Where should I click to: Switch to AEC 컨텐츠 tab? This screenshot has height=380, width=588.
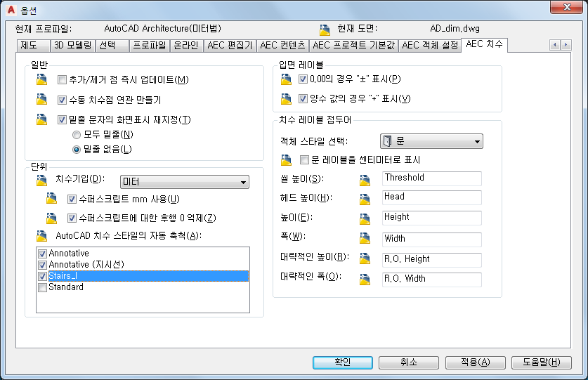(282, 46)
